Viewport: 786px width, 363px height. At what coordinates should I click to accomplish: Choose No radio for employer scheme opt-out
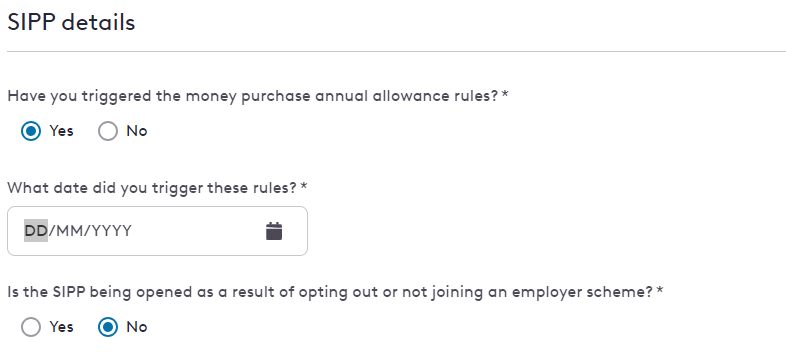click(x=108, y=327)
